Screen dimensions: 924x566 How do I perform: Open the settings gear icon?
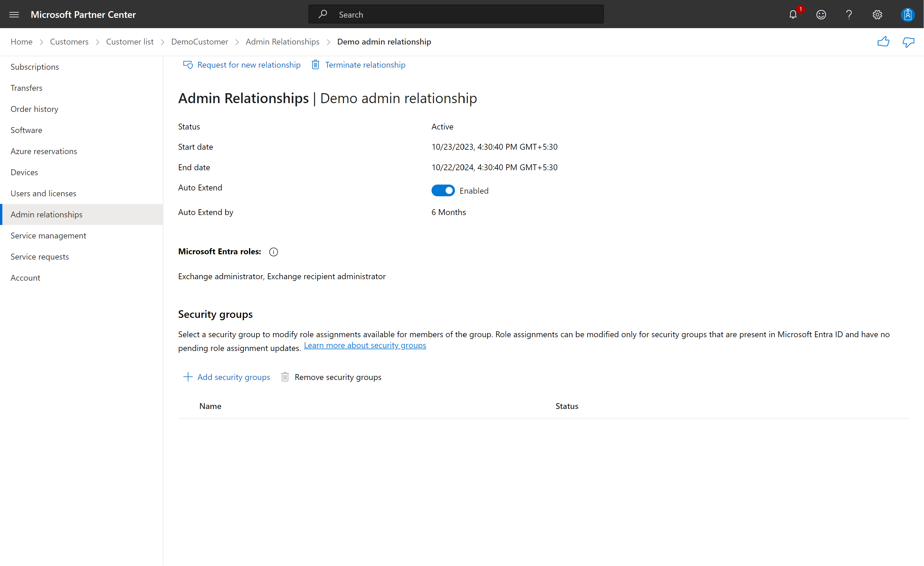coord(877,15)
